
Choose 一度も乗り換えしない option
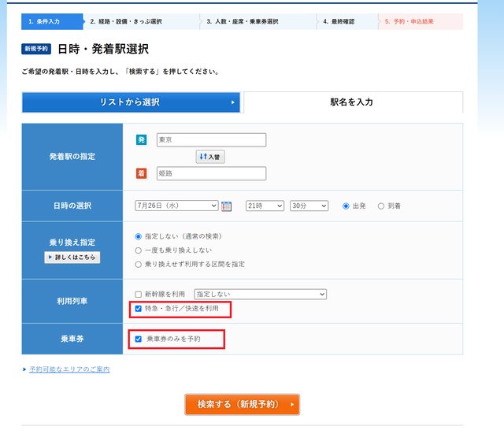[139, 250]
